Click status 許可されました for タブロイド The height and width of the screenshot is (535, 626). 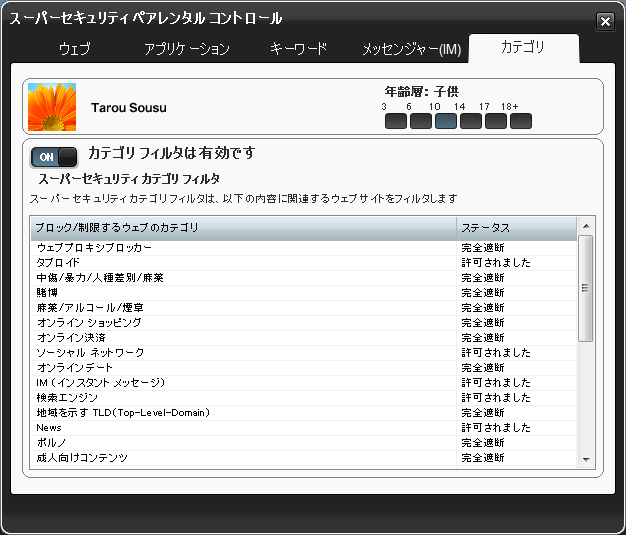[x=496, y=263]
